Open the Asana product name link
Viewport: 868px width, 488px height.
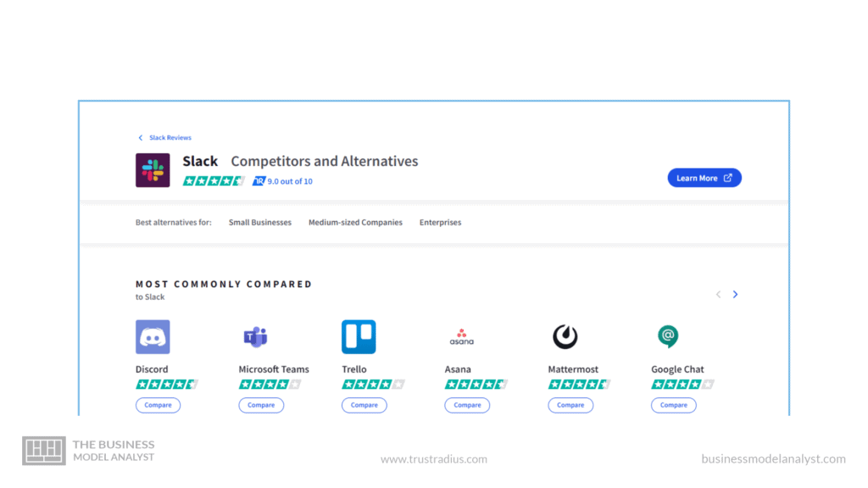point(458,369)
